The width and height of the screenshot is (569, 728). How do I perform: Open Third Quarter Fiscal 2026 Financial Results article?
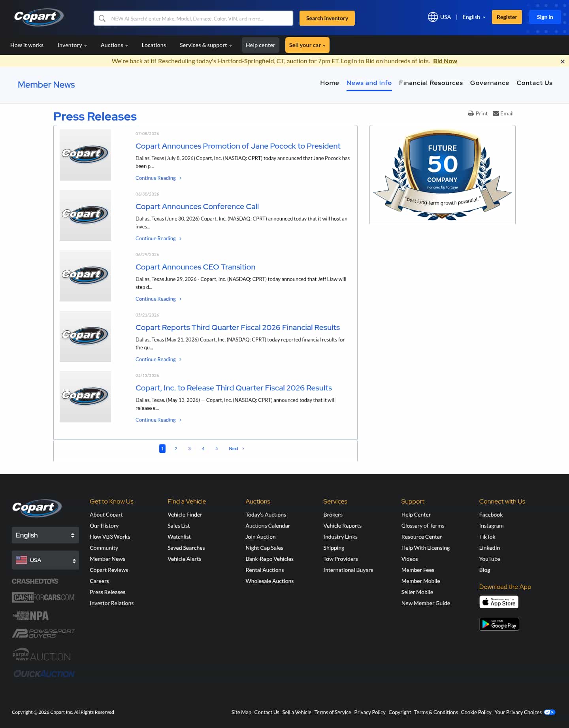(x=237, y=327)
